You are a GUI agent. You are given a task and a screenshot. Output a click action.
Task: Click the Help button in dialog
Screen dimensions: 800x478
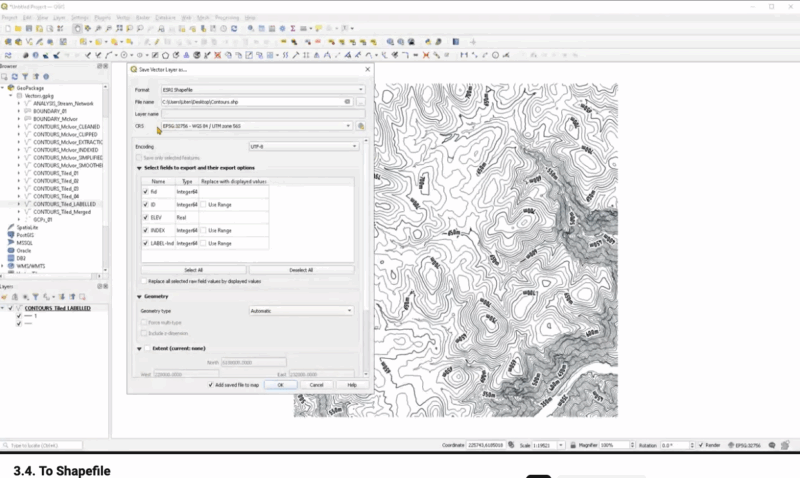coord(352,385)
